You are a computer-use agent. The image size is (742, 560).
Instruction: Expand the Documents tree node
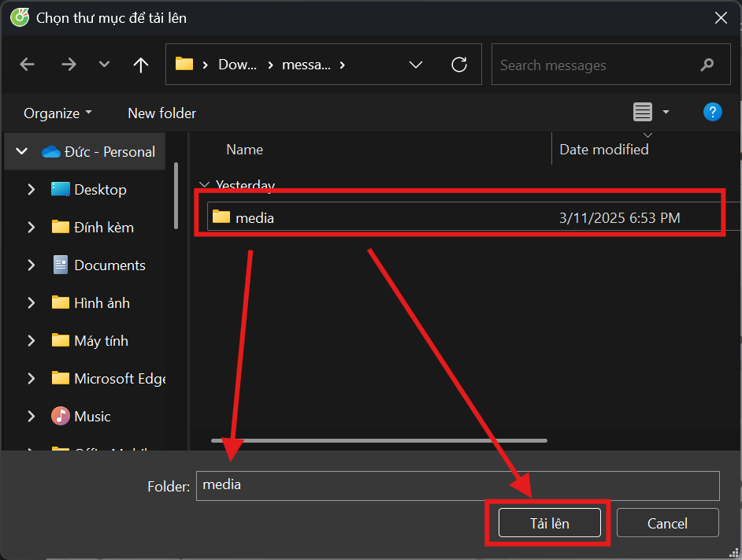(x=32, y=265)
